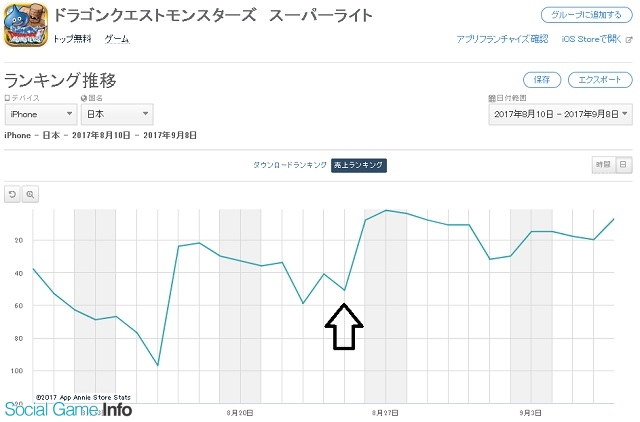Click the エクスポート button
The height and width of the screenshot is (422, 640).
[x=600, y=80]
